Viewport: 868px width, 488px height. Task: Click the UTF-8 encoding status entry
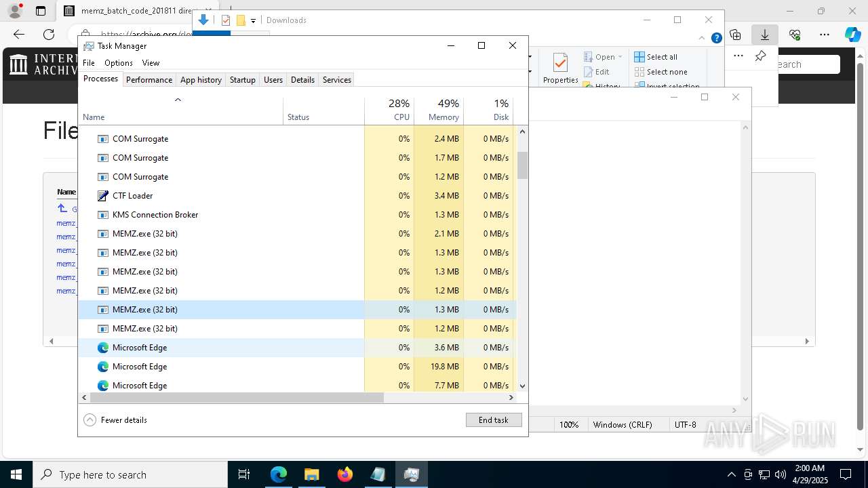point(685,424)
